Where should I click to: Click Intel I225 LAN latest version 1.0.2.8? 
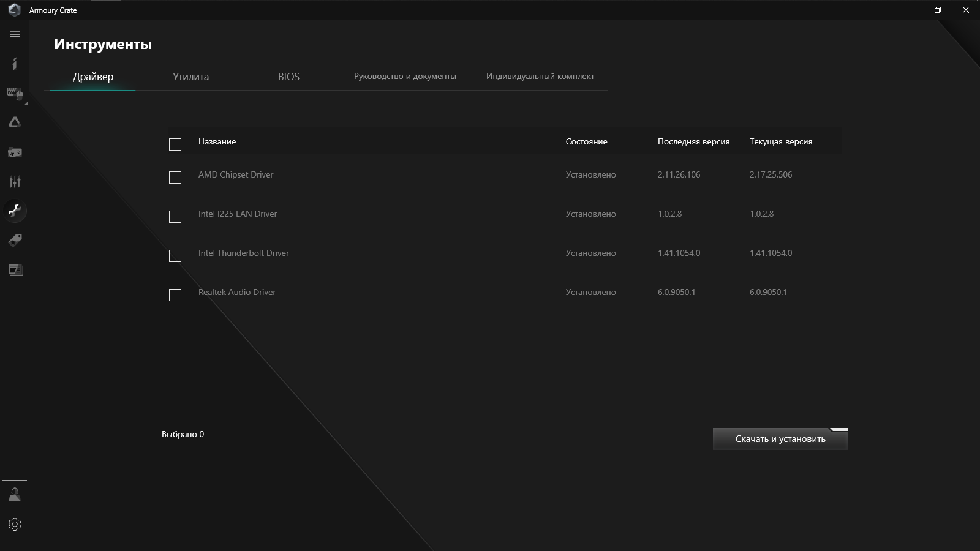tap(669, 214)
